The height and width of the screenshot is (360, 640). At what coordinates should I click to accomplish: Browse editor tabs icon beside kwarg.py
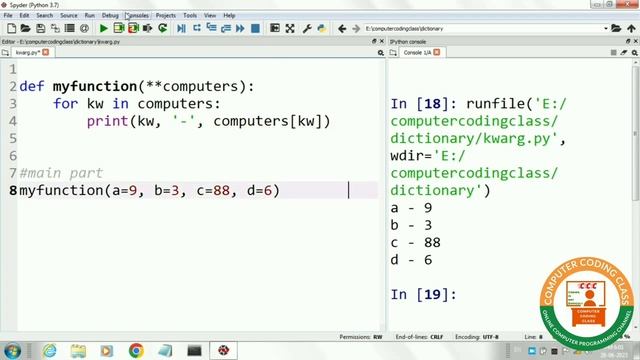[5, 53]
